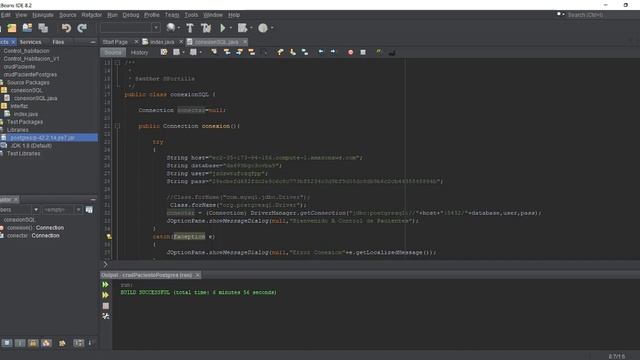This screenshot has width=640, height=360.
Task: Open the Start Page editor tab
Action: pos(115,42)
